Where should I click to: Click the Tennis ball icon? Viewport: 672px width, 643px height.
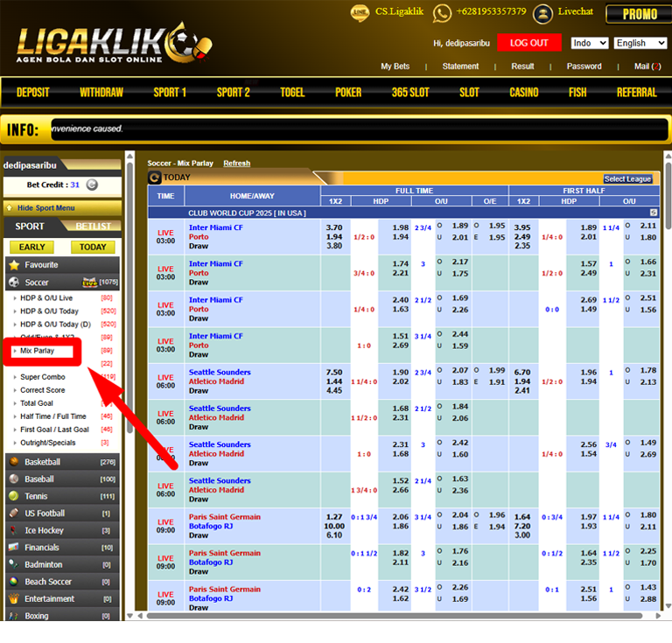coord(14,496)
